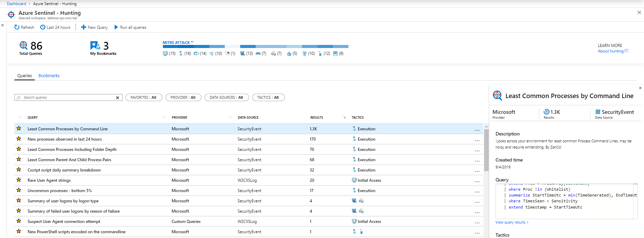Viewport: 644px width, 238px height.
Task: Sort by the PROVIDER column arrows
Action: pyautogui.click(x=230, y=117)
